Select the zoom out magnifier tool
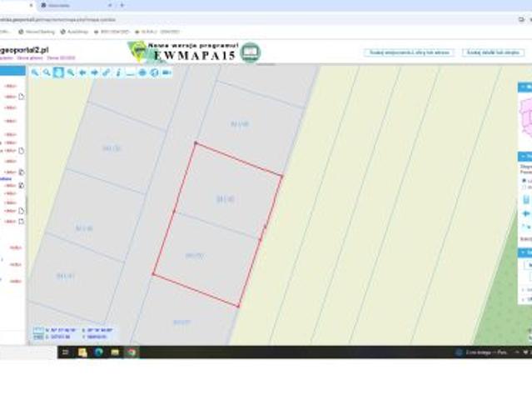Viewport: 532px width, 400px height. [x=47, y=72]
